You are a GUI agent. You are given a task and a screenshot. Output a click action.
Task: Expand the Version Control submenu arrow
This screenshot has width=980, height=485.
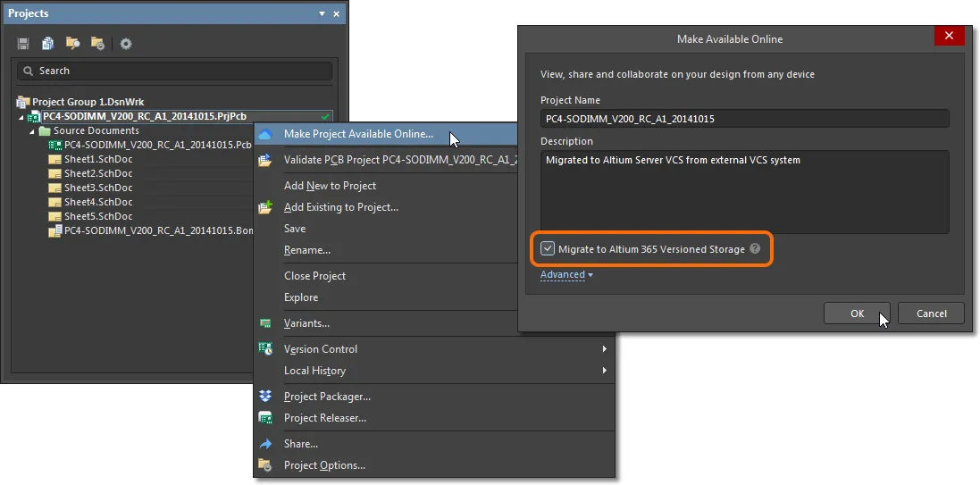605,348
